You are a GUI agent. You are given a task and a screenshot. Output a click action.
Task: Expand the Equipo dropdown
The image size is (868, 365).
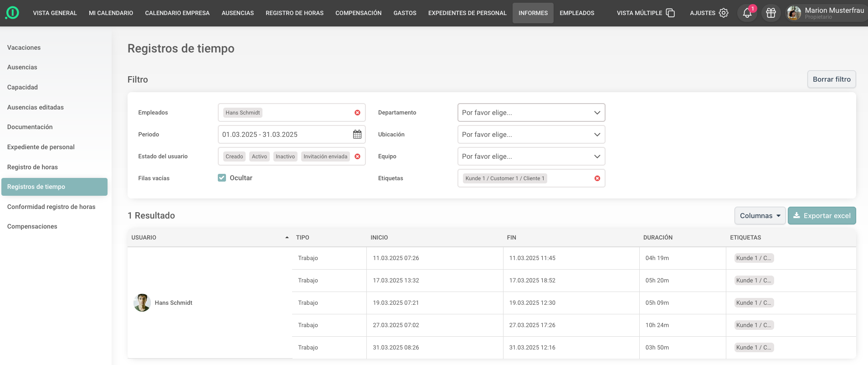[x=531, y=156]
